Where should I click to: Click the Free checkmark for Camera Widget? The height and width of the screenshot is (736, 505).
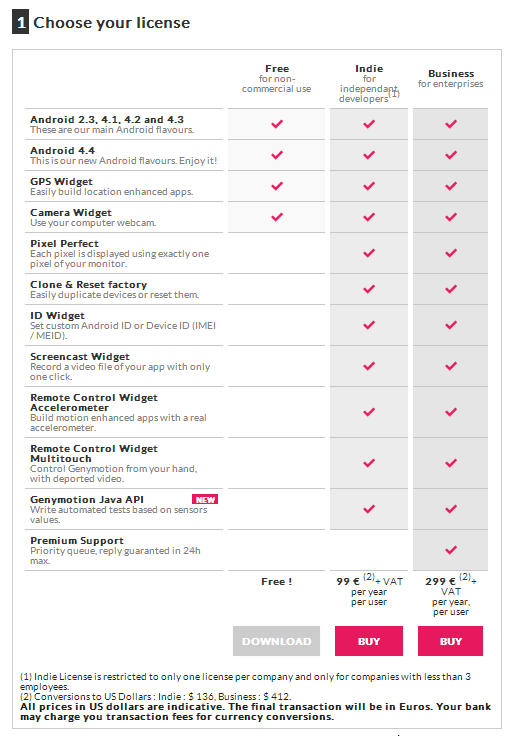tap(277, 217)
